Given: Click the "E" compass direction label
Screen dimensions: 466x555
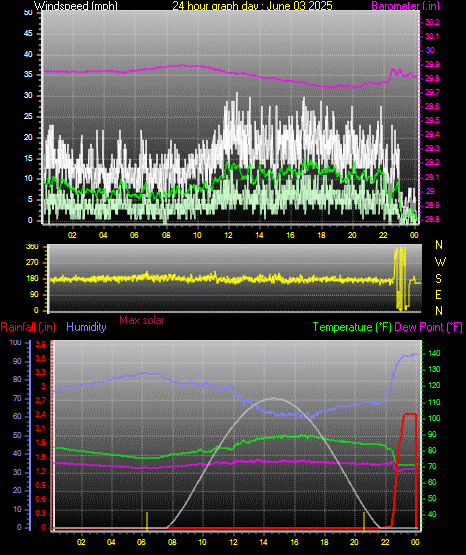Looking at the screenshot, I should 438,294.
